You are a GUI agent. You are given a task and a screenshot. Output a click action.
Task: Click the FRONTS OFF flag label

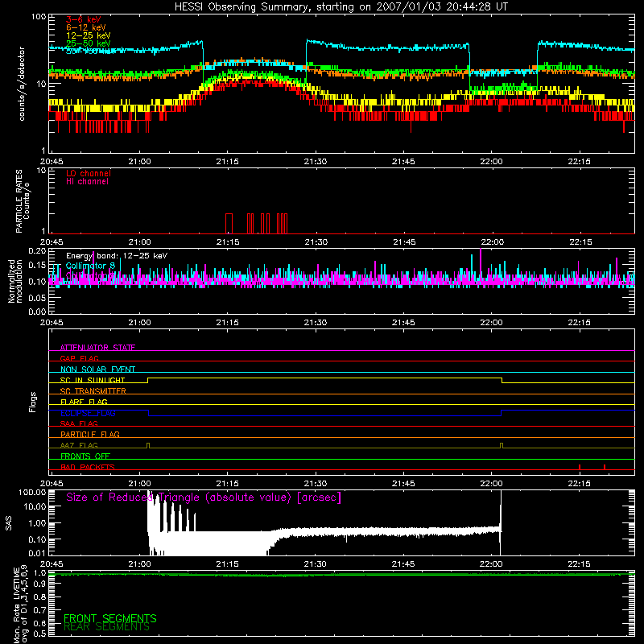pyautogui.click(x=85, y=456)
